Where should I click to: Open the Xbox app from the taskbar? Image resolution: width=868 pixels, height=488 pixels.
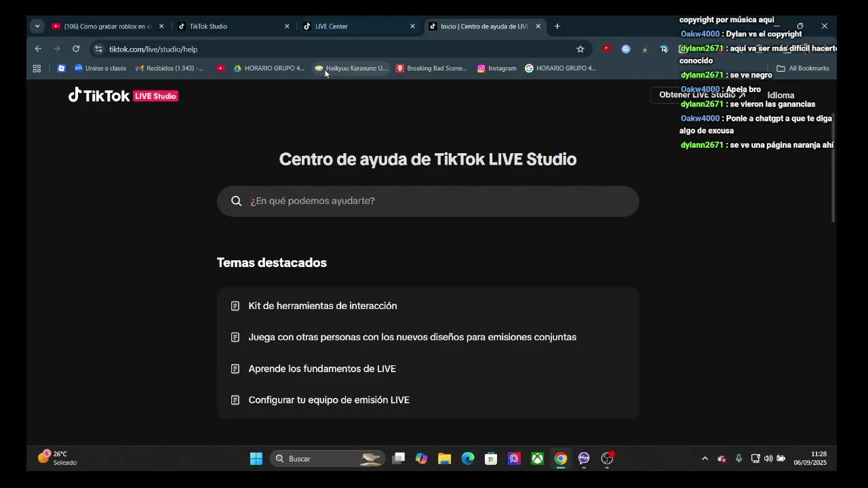537,459
